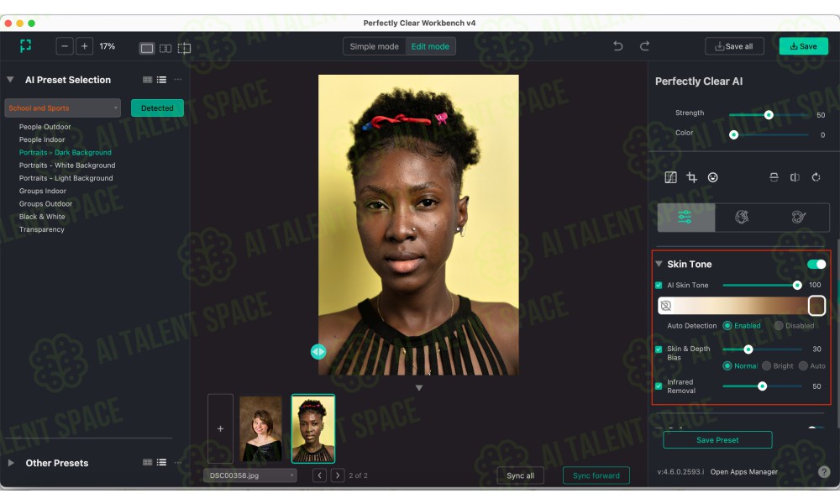Viewport: 840px width, 504px height.
Task: Open AI Preset Selection more options menu
Action: [x=178, y=79]
